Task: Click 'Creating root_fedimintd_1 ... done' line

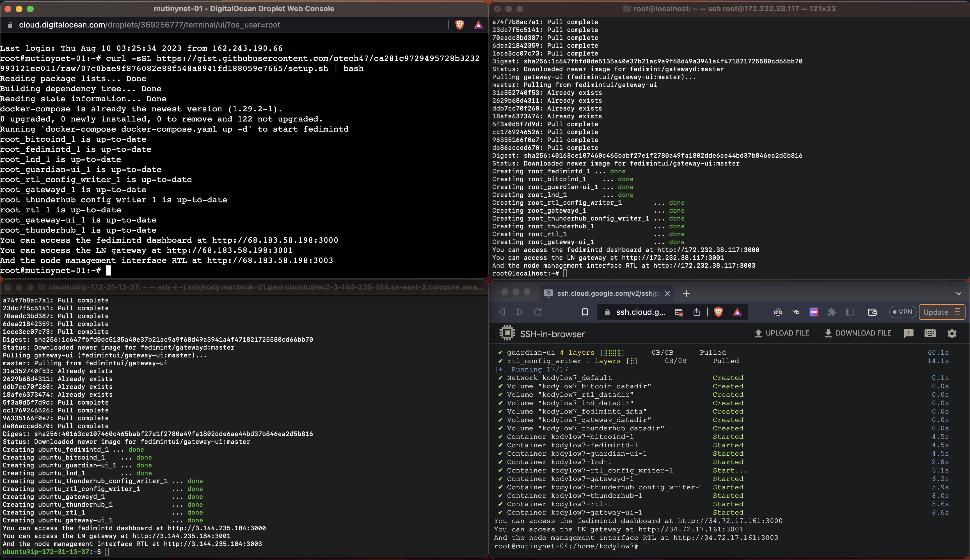Action: [x=559, y=171]
